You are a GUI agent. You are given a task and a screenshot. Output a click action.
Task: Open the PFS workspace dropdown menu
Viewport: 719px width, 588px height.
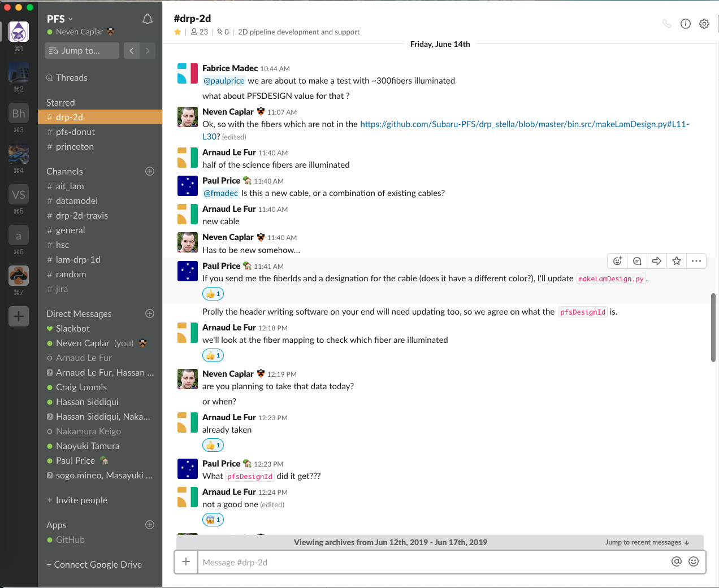(60, 19)
